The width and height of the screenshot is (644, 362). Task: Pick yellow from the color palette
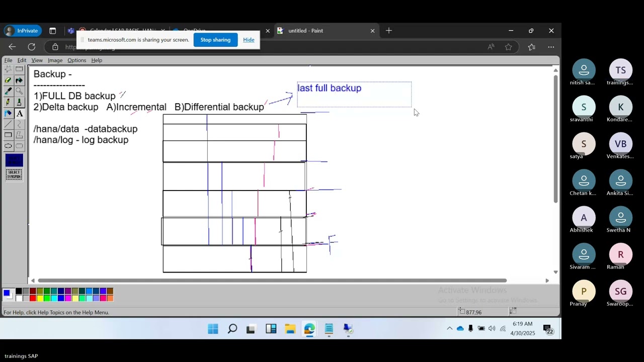pos(40,298)
